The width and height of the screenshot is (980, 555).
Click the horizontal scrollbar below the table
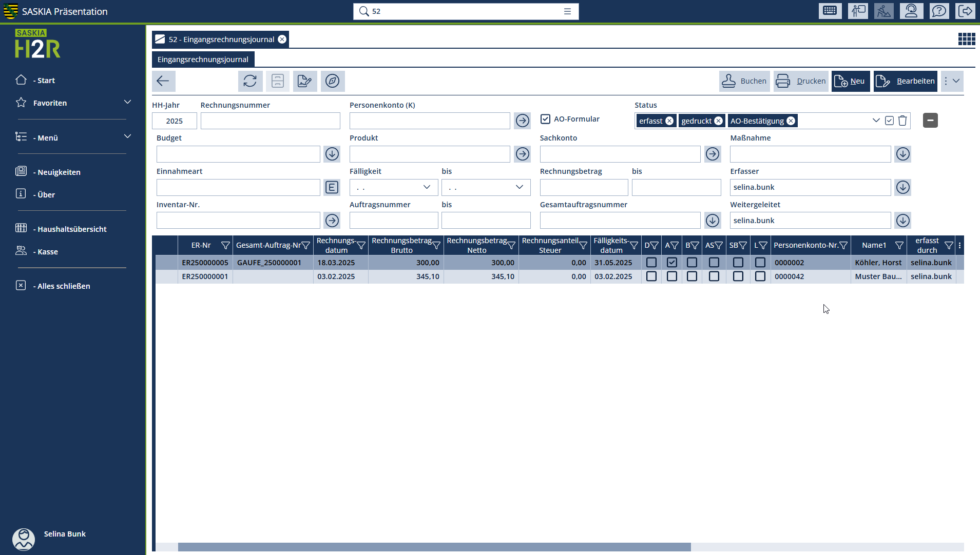(434, 547)
